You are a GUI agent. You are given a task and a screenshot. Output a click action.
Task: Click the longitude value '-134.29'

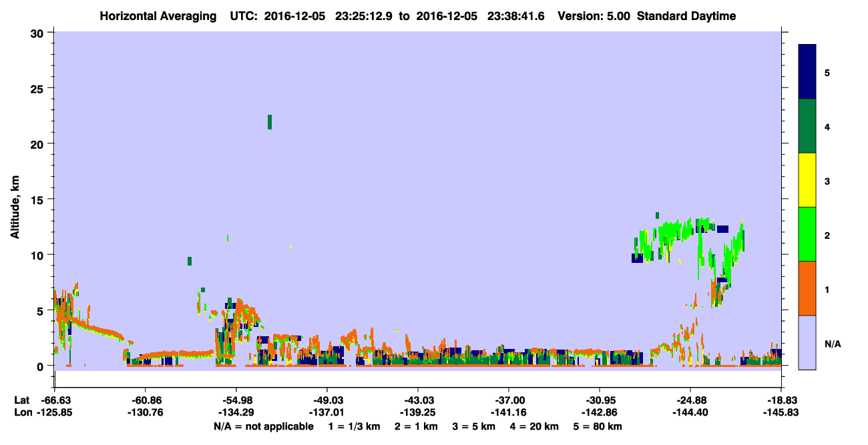point(236,412)
